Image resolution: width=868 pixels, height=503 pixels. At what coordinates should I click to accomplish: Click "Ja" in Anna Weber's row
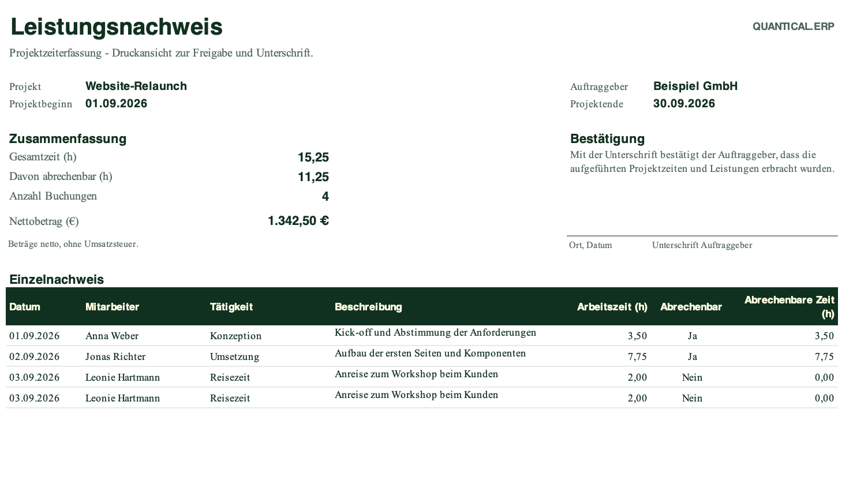click(x=692, y=336)
